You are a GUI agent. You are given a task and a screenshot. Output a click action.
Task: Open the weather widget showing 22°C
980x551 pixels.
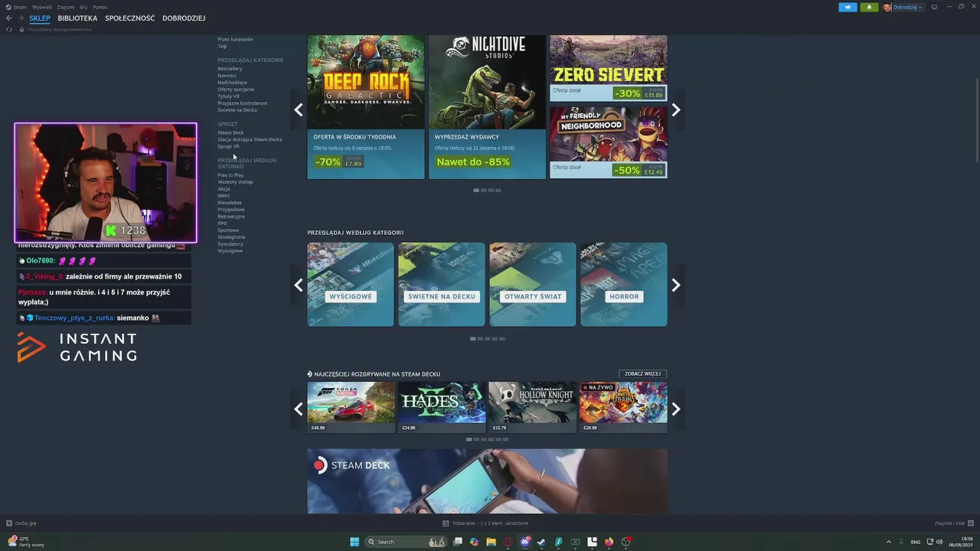click(27, 542)
